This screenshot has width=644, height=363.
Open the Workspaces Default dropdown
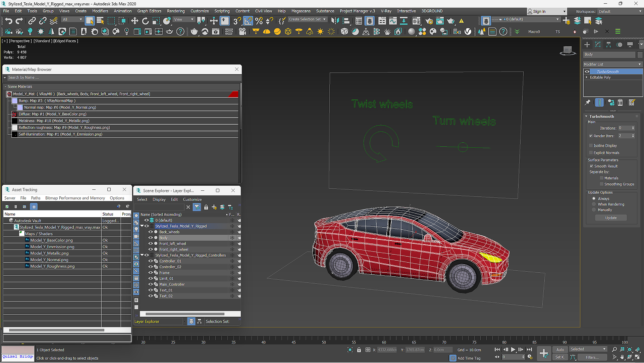[620, 11]
